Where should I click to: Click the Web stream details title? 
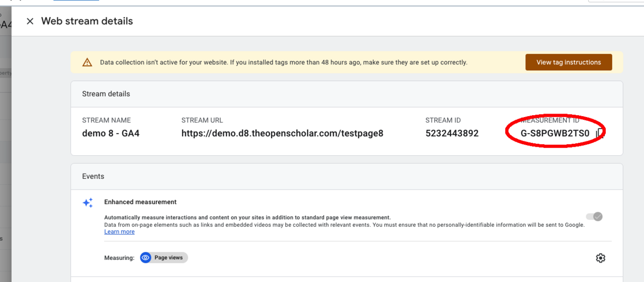coord(87,21)
